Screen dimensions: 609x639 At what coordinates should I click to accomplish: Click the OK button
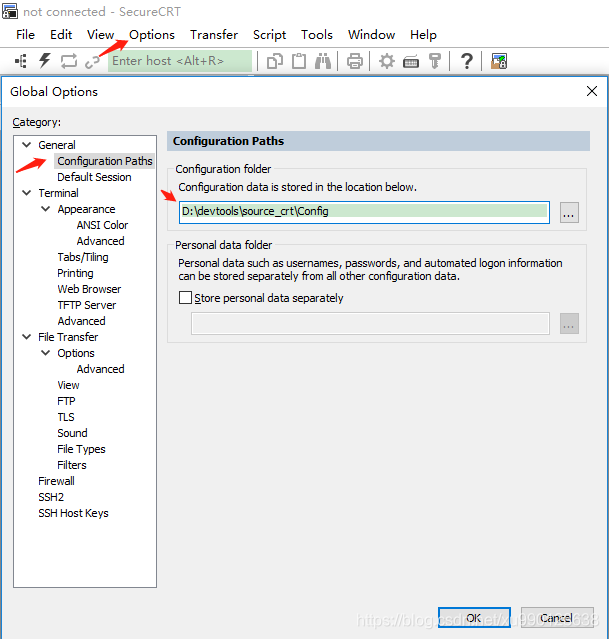click(474, 618)
